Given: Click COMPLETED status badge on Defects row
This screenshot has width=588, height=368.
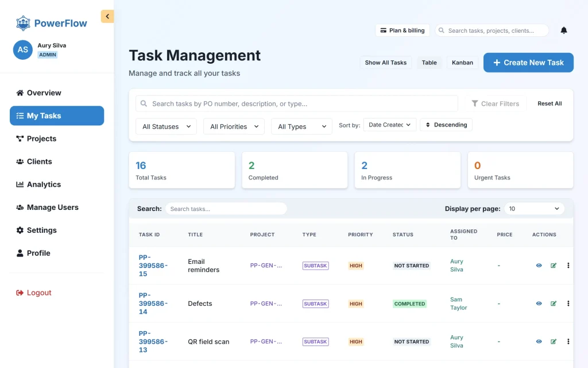Looking at the screenshot, I should (409, 304).
